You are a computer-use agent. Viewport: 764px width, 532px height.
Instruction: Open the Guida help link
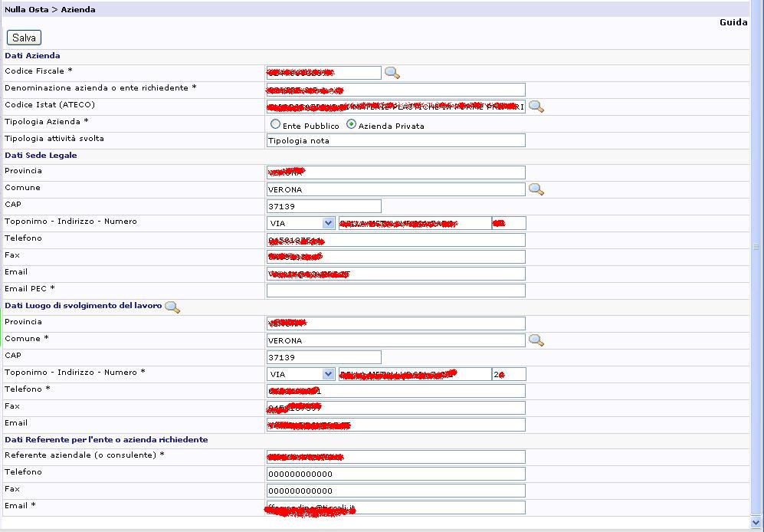[x=733, y=22]
